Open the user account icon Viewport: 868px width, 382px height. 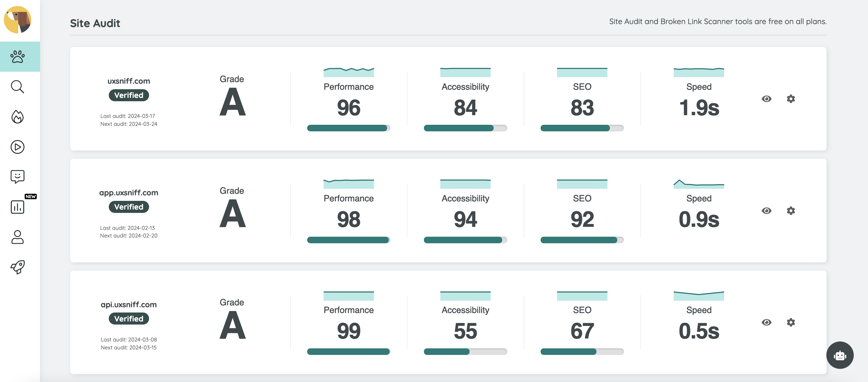pos(18,237)
